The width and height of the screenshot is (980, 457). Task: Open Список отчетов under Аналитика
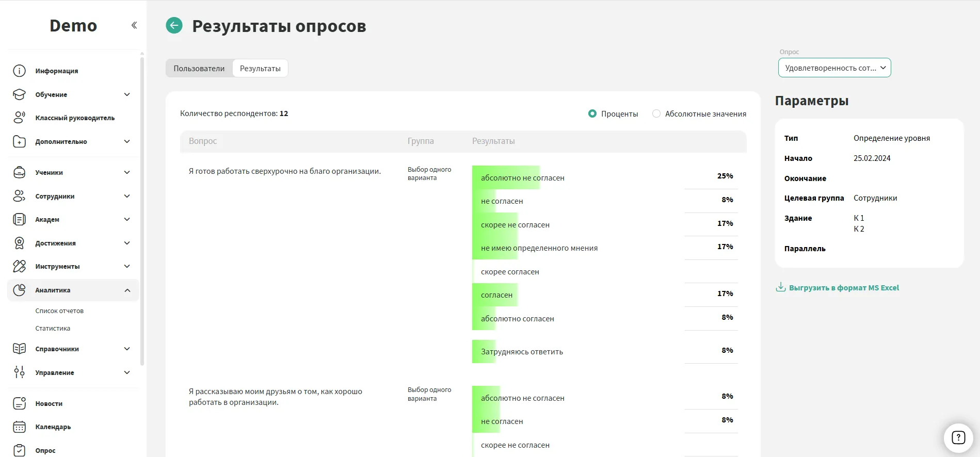tap(59, 311)
